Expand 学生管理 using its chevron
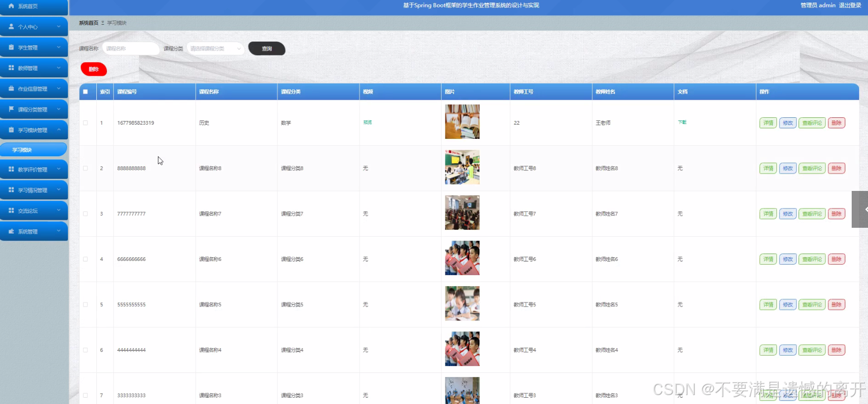868x404 pixels. (58, 47)
